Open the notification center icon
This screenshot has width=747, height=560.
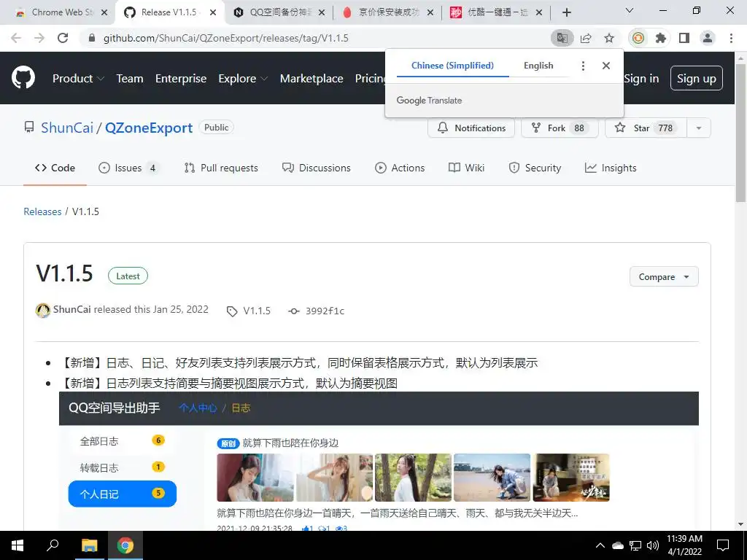point(723,545)
